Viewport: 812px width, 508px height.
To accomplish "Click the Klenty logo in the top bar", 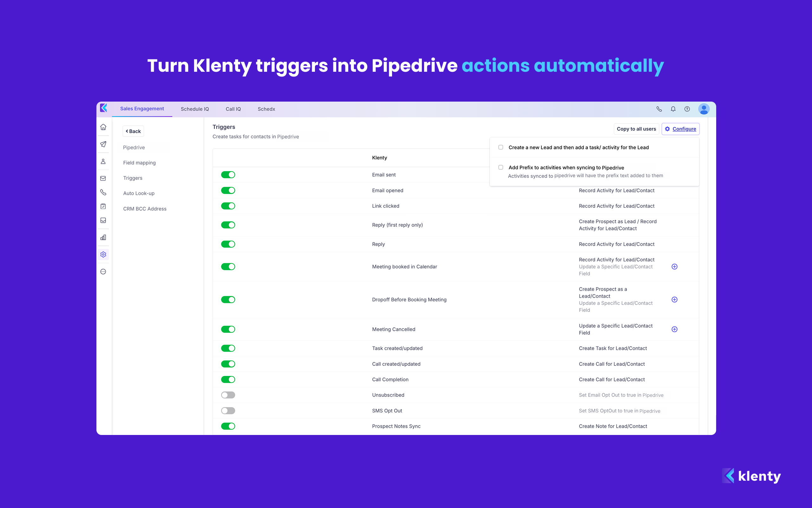I will (x=104, y=108).
